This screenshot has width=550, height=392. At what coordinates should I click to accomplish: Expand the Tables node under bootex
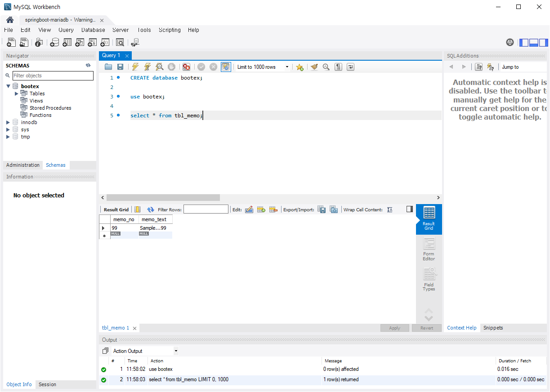click(17, 94)
